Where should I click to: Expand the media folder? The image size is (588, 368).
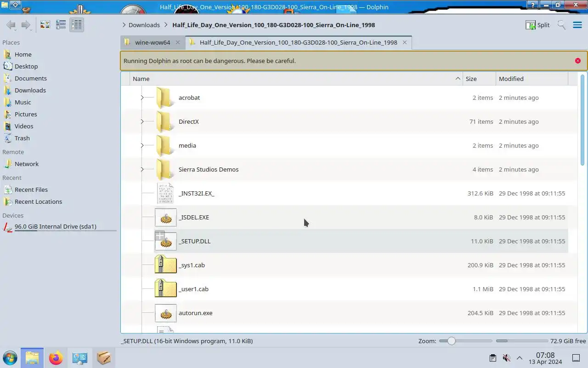click(142, 145)
